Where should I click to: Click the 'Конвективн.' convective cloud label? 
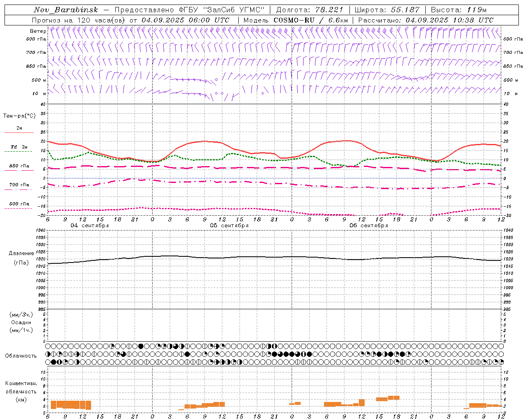[x=21, y=383]
